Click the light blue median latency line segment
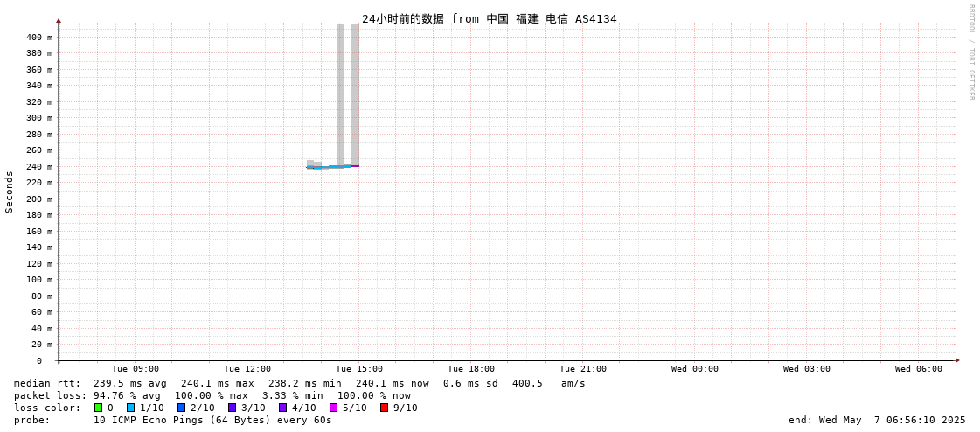 click(330, 167)
